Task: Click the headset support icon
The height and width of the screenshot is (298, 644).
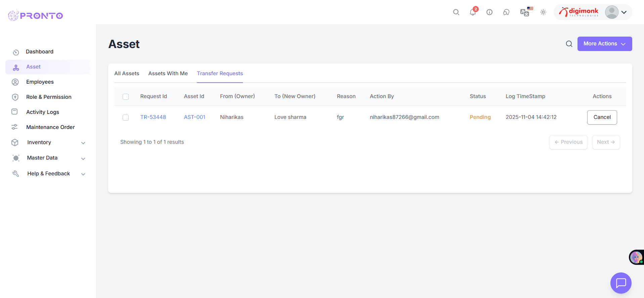Action: (506, 12)
